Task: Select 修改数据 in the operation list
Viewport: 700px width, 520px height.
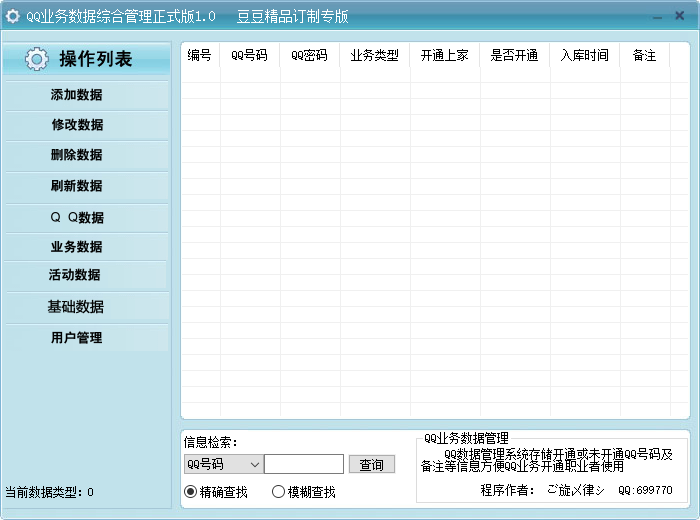Action: 87,125
